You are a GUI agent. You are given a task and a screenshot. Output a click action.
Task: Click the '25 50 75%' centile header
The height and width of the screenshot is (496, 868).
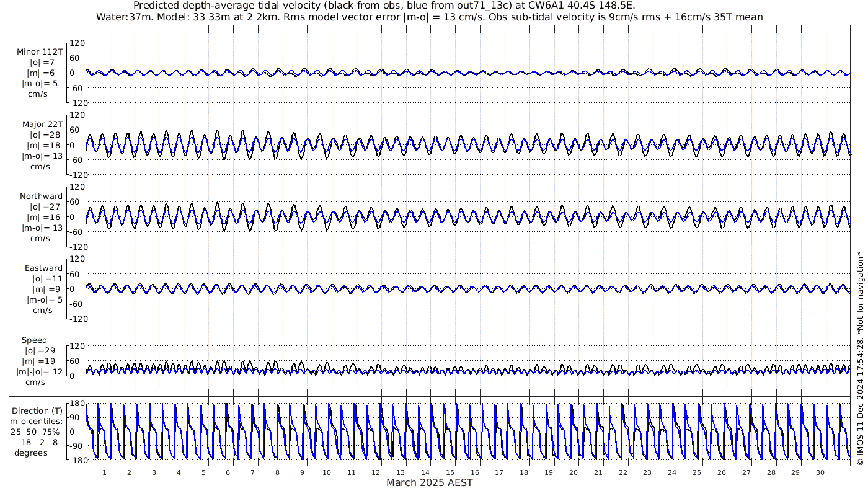35,432
